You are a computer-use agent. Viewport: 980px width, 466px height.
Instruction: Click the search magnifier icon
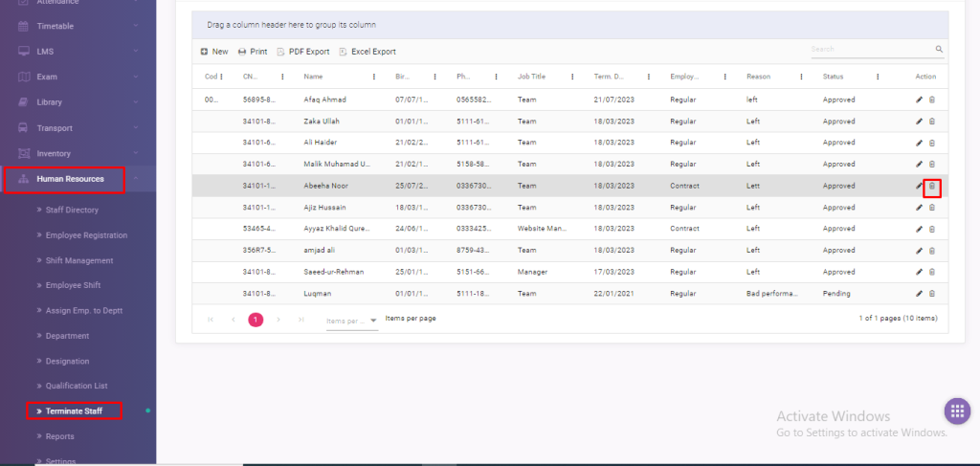[x=939, y=49]
